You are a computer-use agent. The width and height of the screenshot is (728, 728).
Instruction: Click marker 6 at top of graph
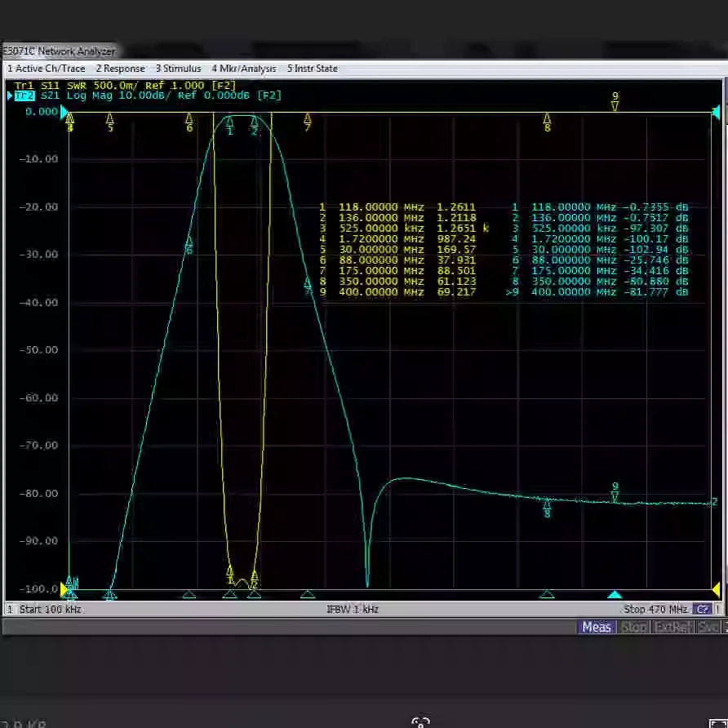coord(189,122)
